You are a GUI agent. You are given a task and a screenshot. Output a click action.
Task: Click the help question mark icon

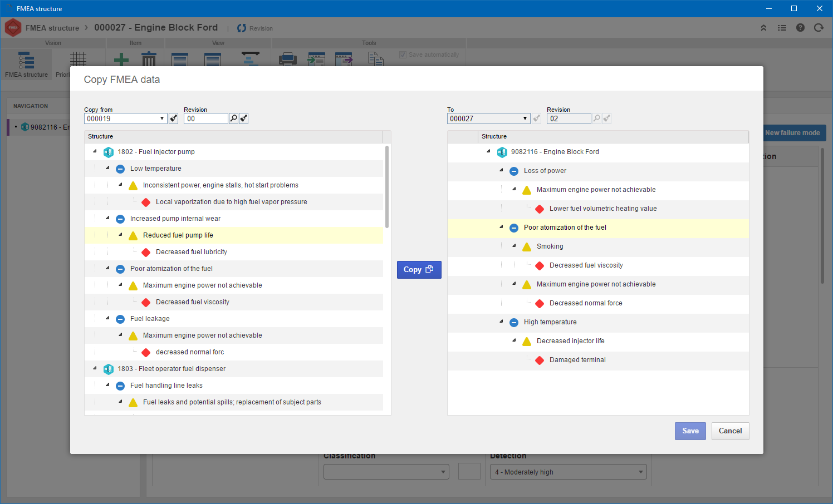click(x=800, y=28)
